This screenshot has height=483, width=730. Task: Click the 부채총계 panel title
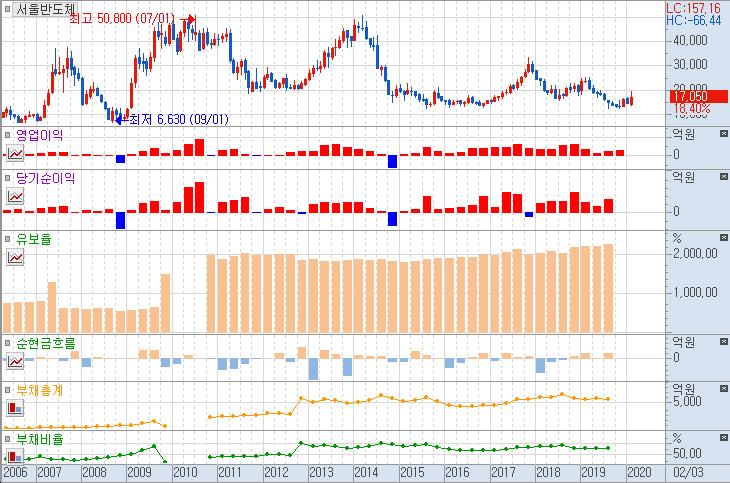[40, 390]
